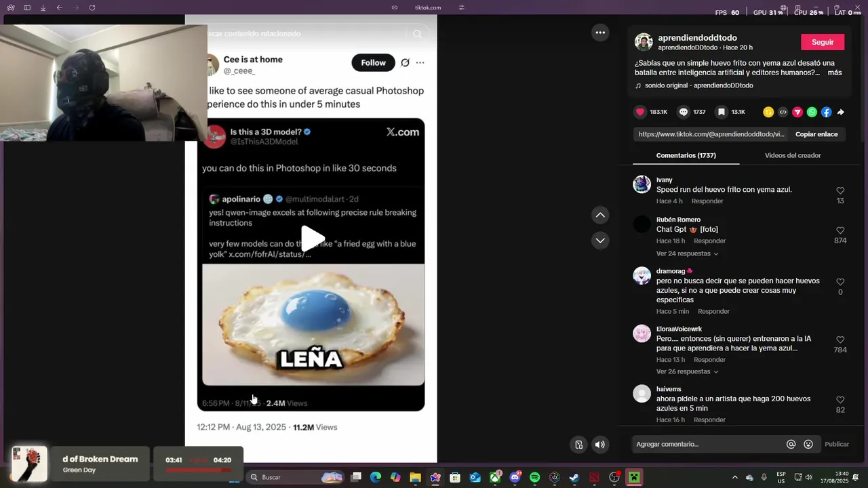Image resolution: width=868 pixels, height=488 pixels.
Task: Share the video to WhatsApp
Action: pyautogui.click(x=812, y=112)
